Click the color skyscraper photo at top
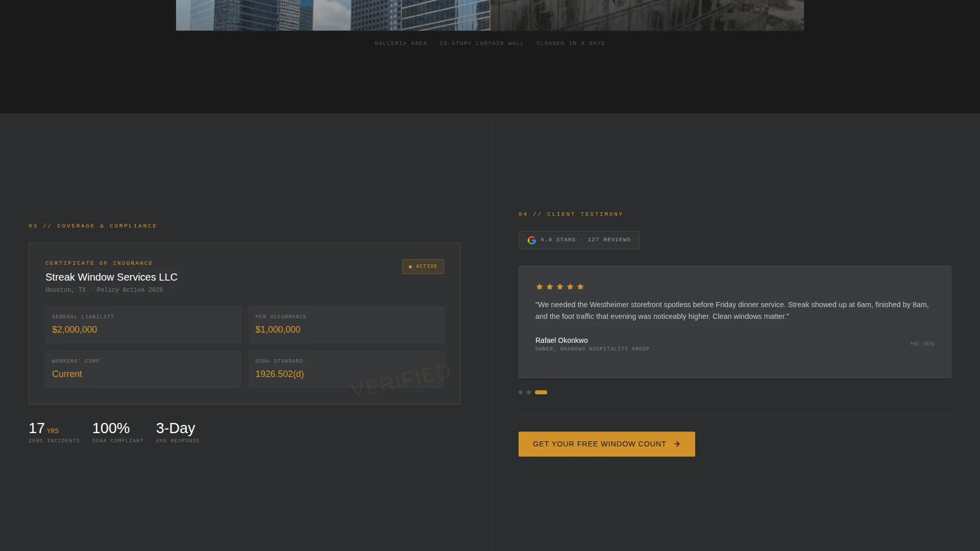The width and height of the screenshot is (980, 551). click(x=333, y=15)
